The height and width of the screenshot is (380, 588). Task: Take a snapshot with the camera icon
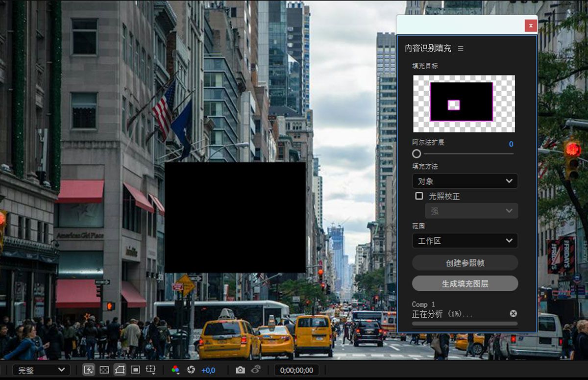pos(240,370)
